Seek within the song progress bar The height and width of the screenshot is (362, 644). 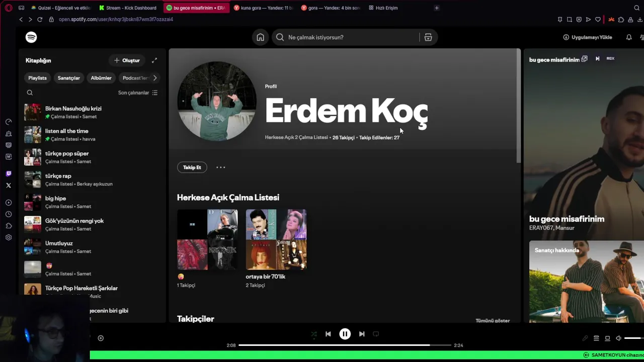[345, 345]
